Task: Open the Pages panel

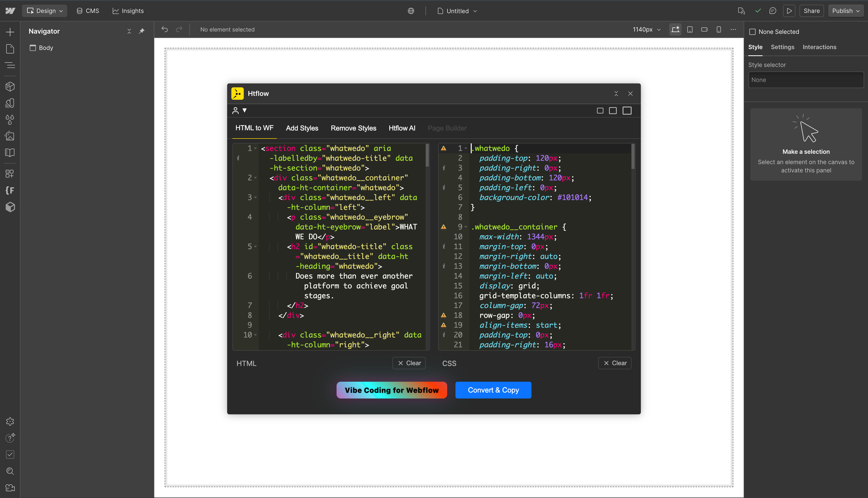Action: [x=10, y=49]
